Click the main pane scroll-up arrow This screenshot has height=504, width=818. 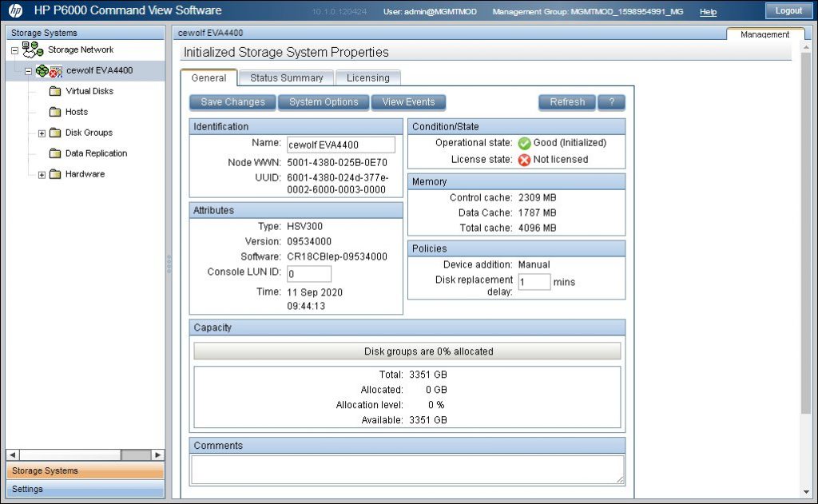(807, 47)
